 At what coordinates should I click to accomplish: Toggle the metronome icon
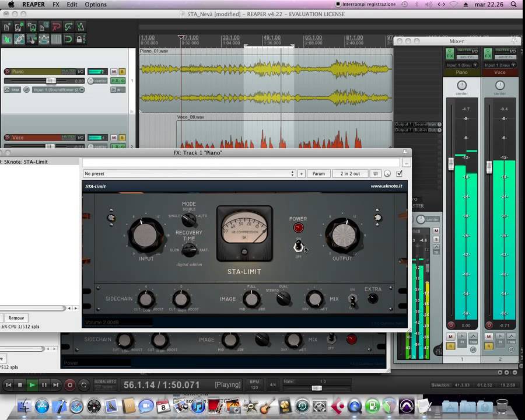(80, 27)
